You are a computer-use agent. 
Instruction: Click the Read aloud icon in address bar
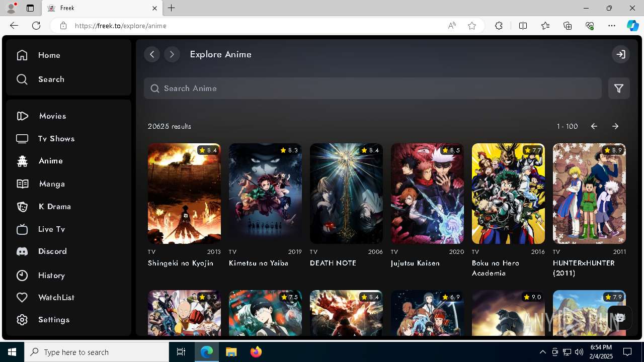pyautogui.click(x=452, y=26)
